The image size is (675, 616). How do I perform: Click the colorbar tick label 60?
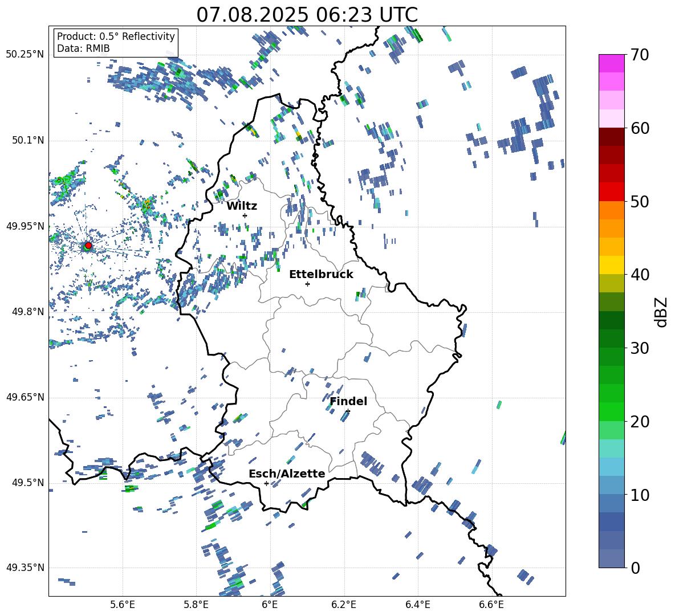[640, 128]
